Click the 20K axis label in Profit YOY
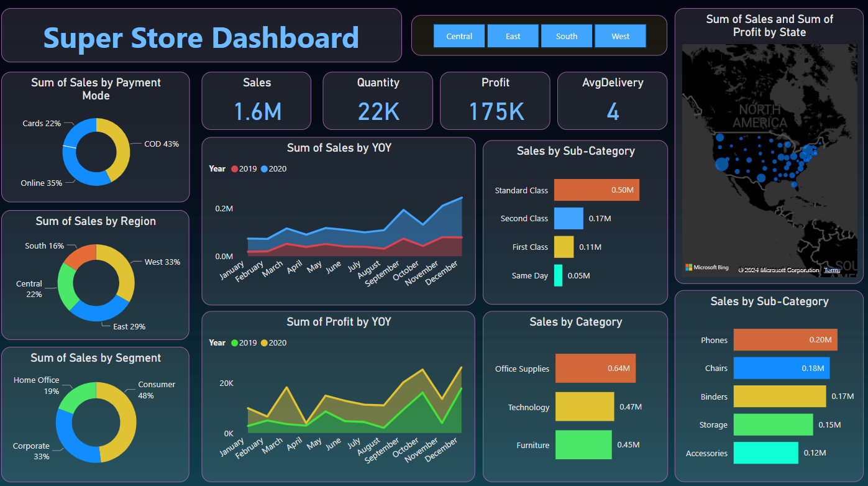This screenshot has width=868, height=486. coord(227,383)
